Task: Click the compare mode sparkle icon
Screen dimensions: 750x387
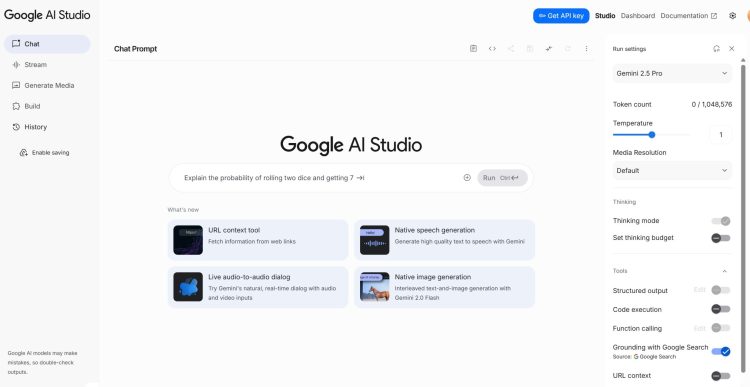Action: coord(549,48)
